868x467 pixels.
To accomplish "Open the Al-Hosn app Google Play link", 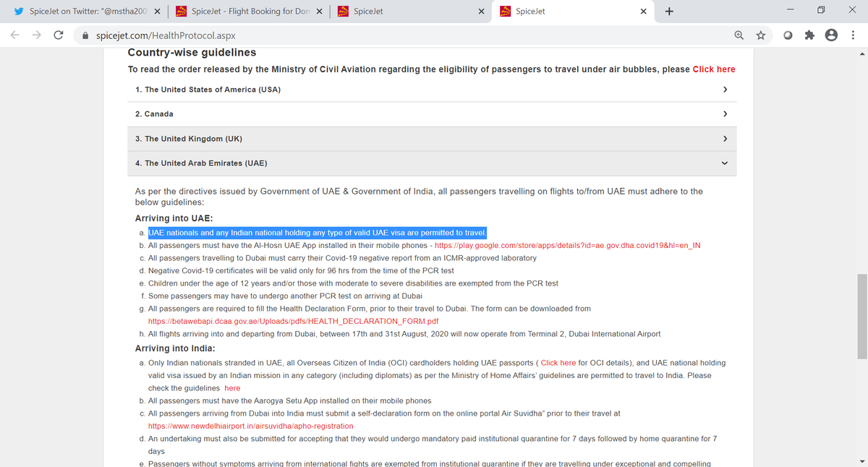I will [567, 246].
